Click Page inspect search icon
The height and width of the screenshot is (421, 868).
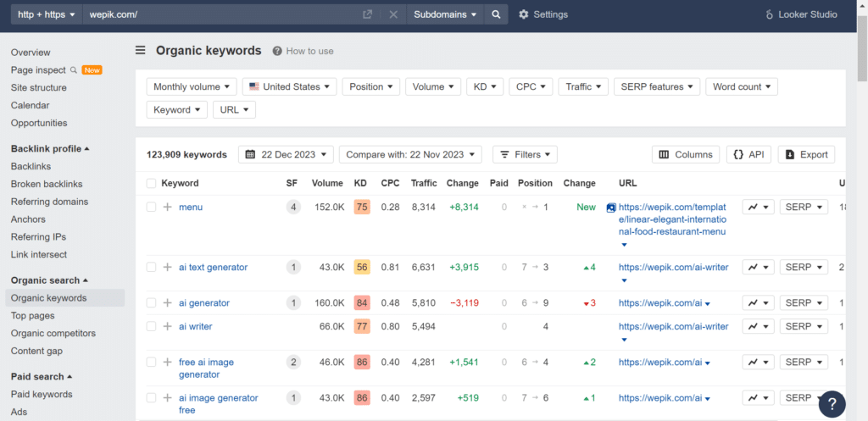(x=73, y=69)
